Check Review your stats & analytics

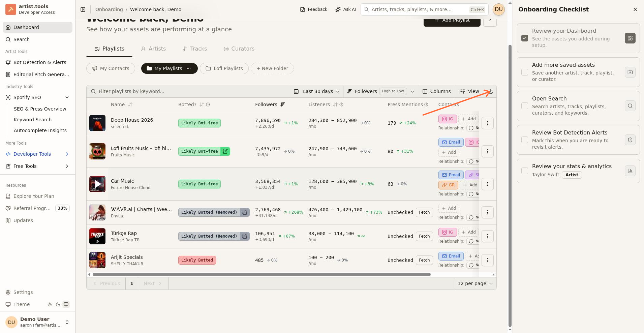[525, 171]
